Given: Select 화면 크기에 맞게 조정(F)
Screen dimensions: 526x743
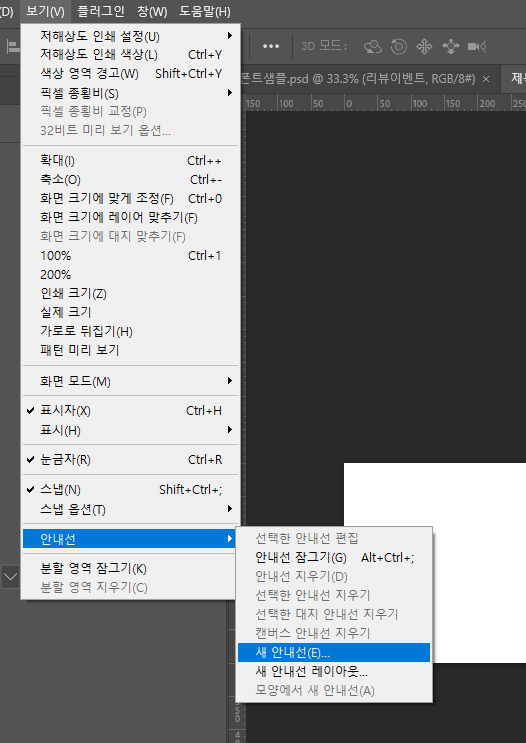Looking at the screenshot, I should click(x=131, y=199).
